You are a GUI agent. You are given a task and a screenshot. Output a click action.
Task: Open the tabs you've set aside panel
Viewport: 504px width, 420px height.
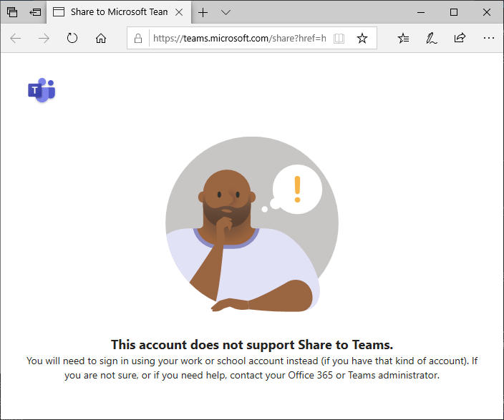(x=12, y=12)
